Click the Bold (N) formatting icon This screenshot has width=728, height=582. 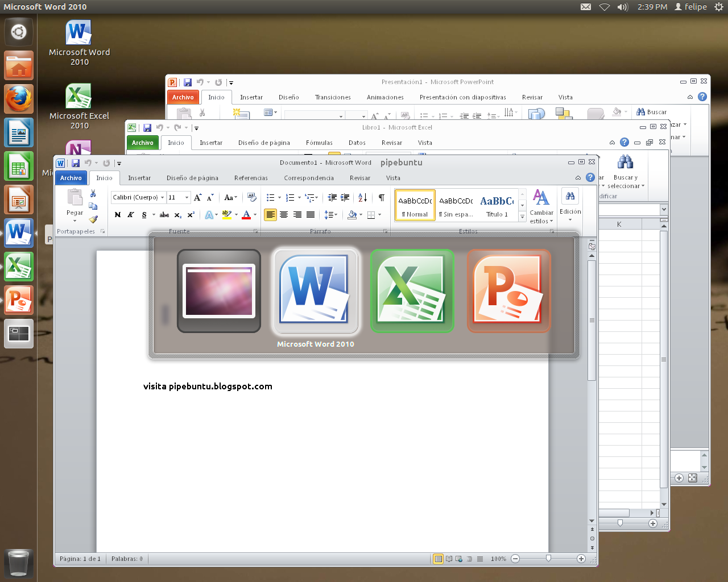118,215
